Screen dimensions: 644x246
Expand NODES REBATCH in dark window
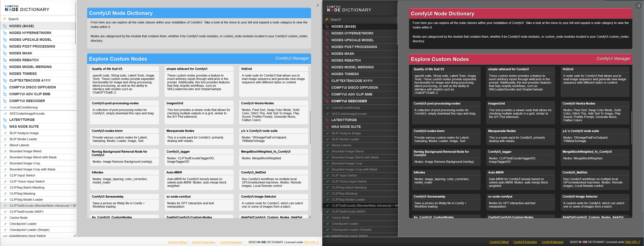point(360,60)
